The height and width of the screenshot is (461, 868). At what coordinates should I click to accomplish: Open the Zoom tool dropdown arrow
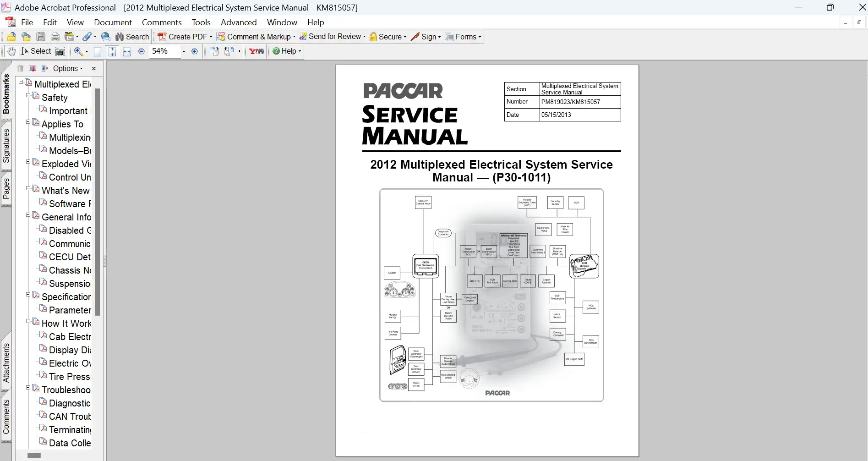click(x=87, y=51)
